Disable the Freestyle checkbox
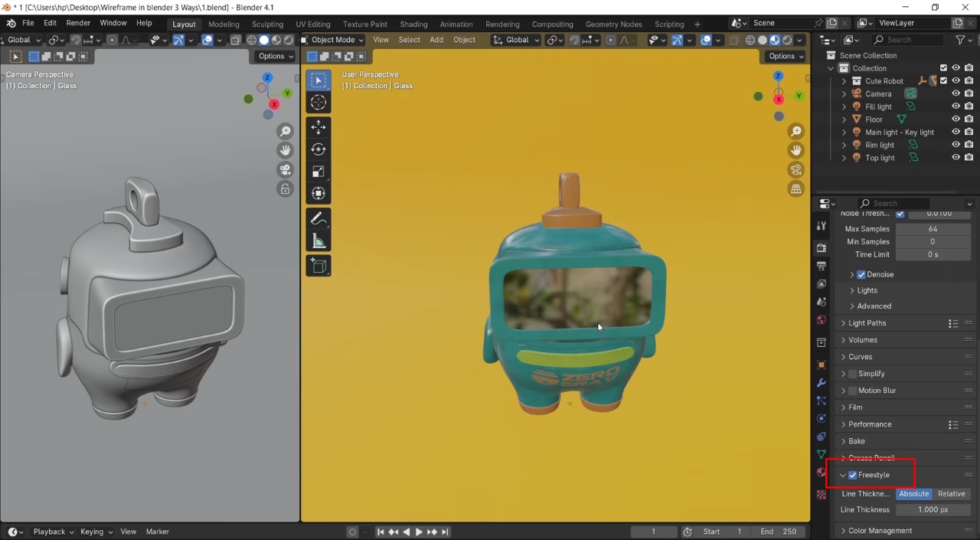This screenshot has width=980, height=540. coord(853,475)
